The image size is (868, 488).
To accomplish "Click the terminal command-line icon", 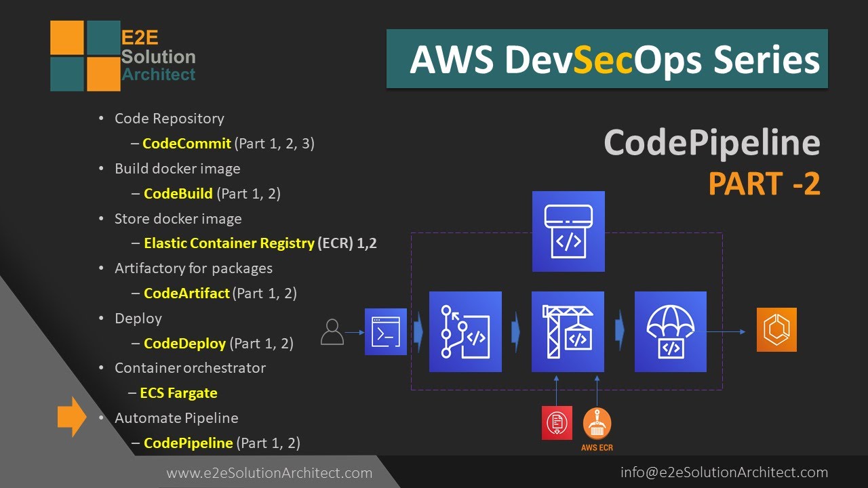I will (x=386, y=332).
